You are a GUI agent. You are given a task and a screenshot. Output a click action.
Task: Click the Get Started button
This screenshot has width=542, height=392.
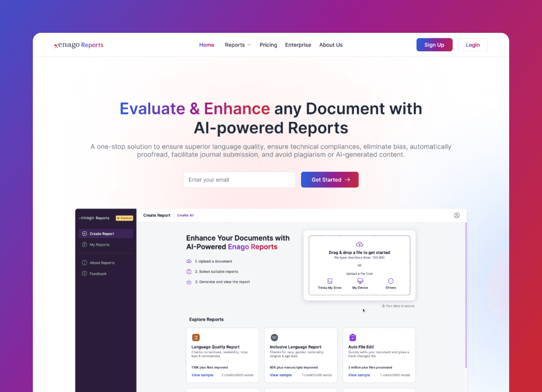click(x=330, y=180)
